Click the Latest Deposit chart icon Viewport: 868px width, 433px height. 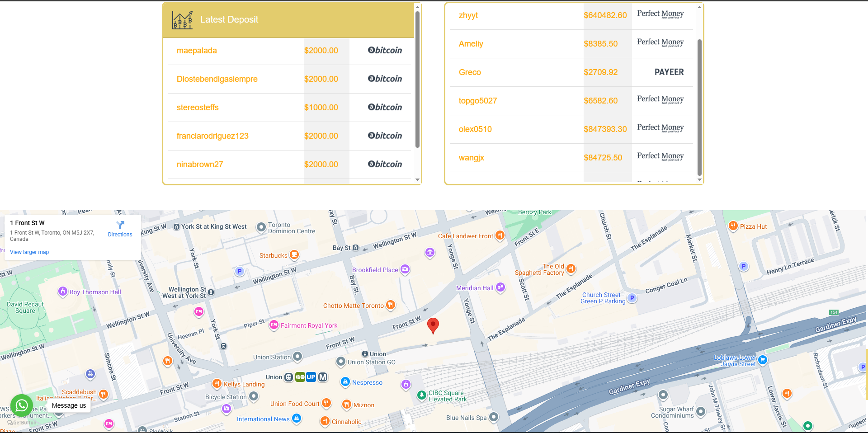tap(182, 20)
